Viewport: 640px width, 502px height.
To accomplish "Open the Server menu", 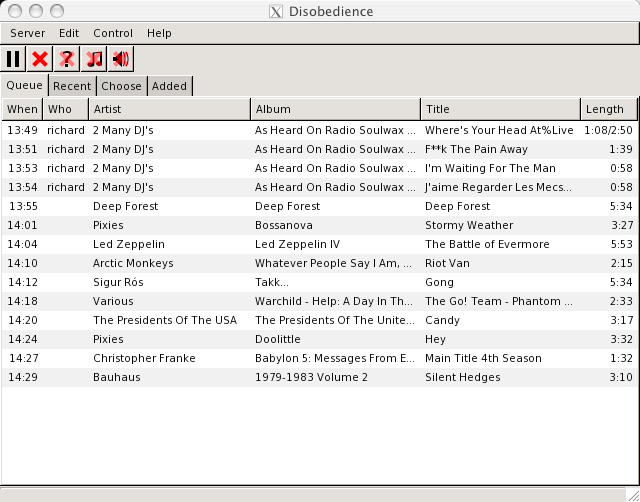I will 28,33.
